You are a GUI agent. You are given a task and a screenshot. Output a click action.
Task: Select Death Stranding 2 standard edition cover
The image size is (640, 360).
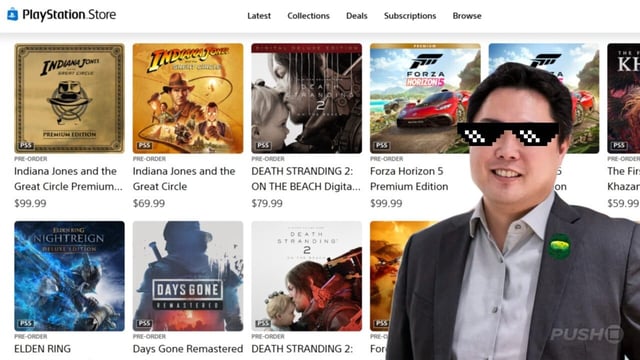coord(307,276)
